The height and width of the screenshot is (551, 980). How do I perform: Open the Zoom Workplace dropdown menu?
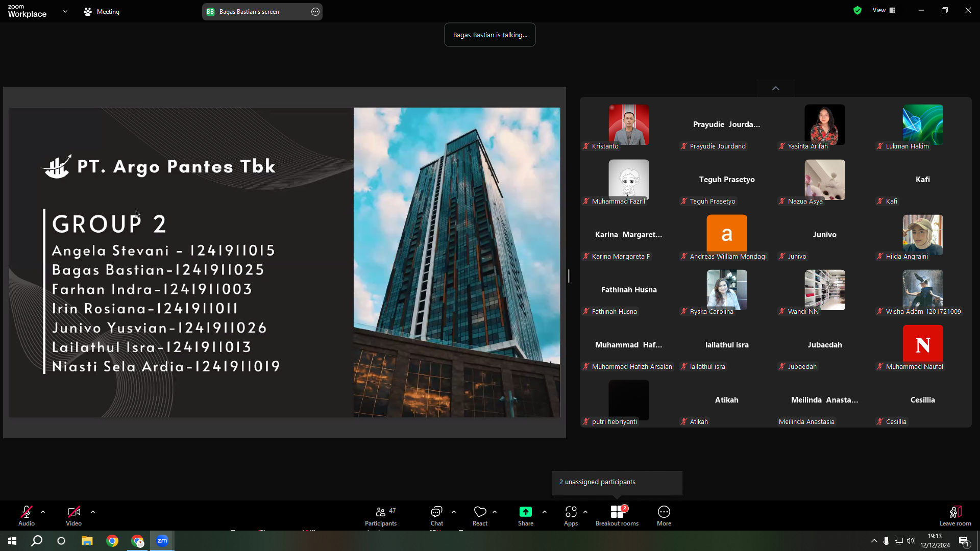tap(65, 11)
